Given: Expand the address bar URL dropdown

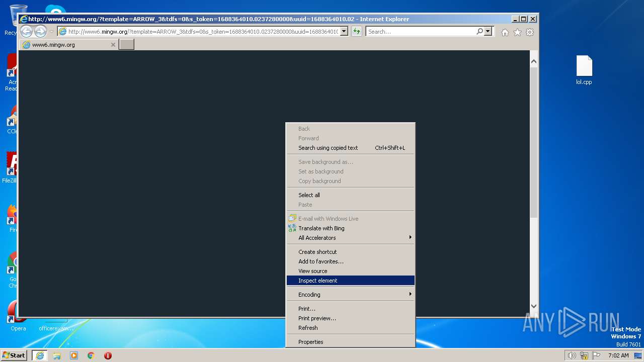Looking at the screenshot, I should pyautogui.click(x=344, y=31).
